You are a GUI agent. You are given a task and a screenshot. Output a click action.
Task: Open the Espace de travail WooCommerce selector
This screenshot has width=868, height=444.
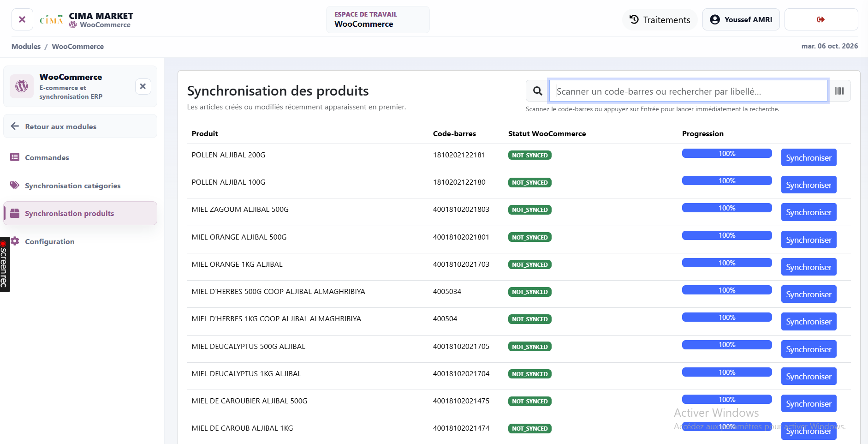[378, 19]
